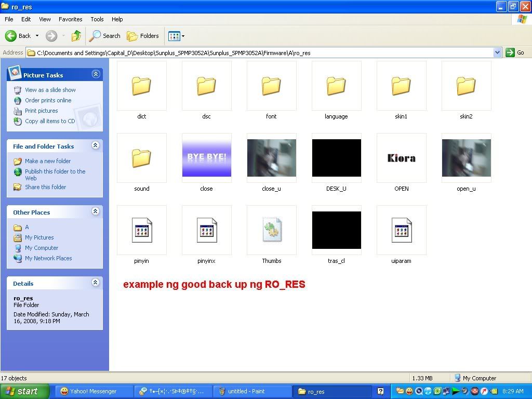Open the font folder
Image resolution: width=532 pixels, height=399 pixels.
click(271, 86)
